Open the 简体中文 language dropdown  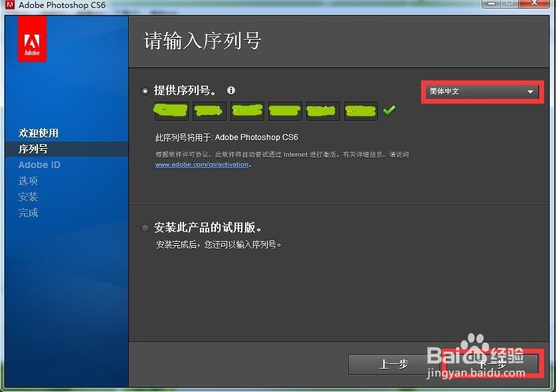481,92
